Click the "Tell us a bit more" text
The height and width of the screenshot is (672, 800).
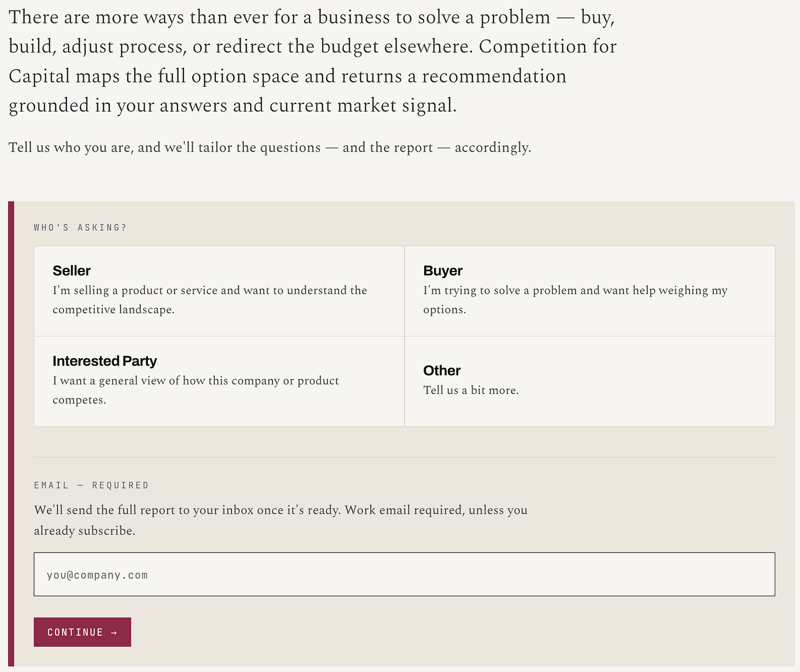[x=471, y=390]
